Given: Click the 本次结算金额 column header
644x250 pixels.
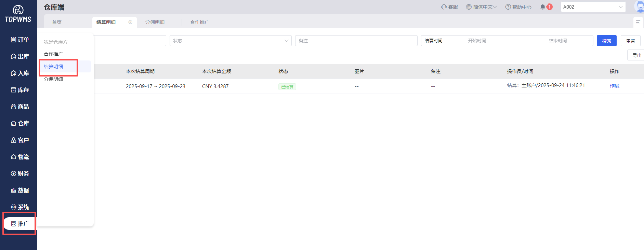Looking at the screenshot, I should pos(216,71).
